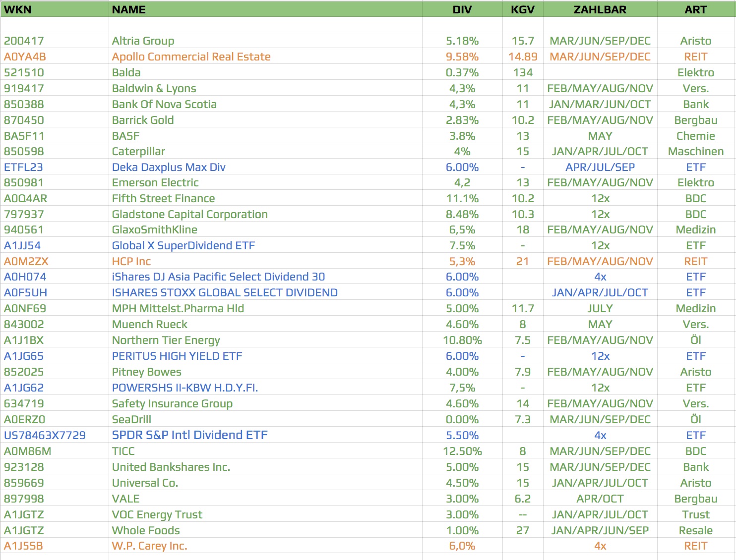Screen dimensions: 736x560
Task: Select Apollo Commercial Real Estate cell
Action: point(265,56)
